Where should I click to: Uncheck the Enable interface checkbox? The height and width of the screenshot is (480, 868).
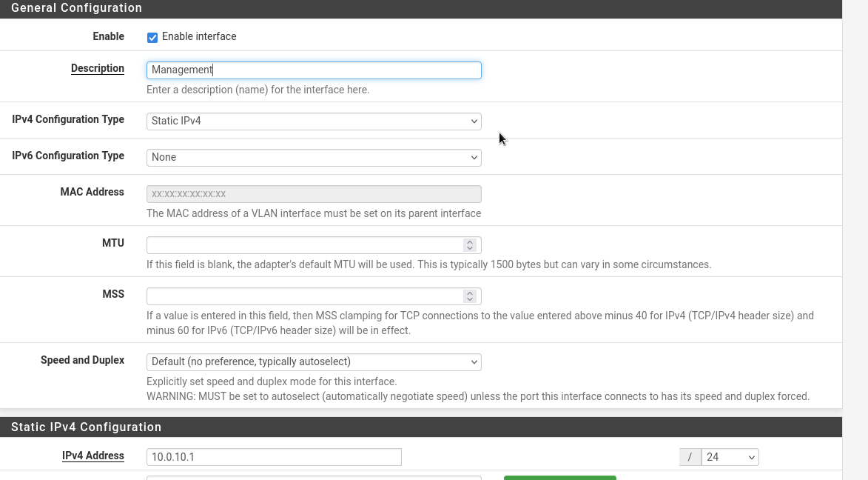point(152,37)
